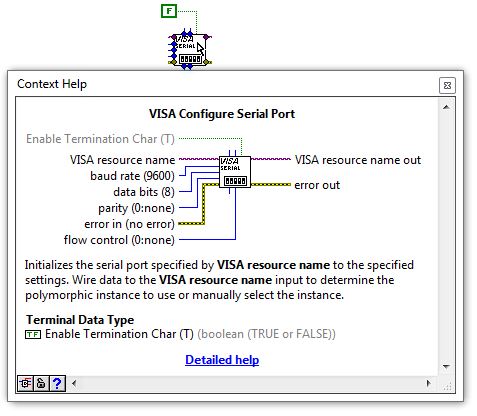Click the 'VISA resource name' input label
Viewport: 477px width, 416px height.
[122, 160]
